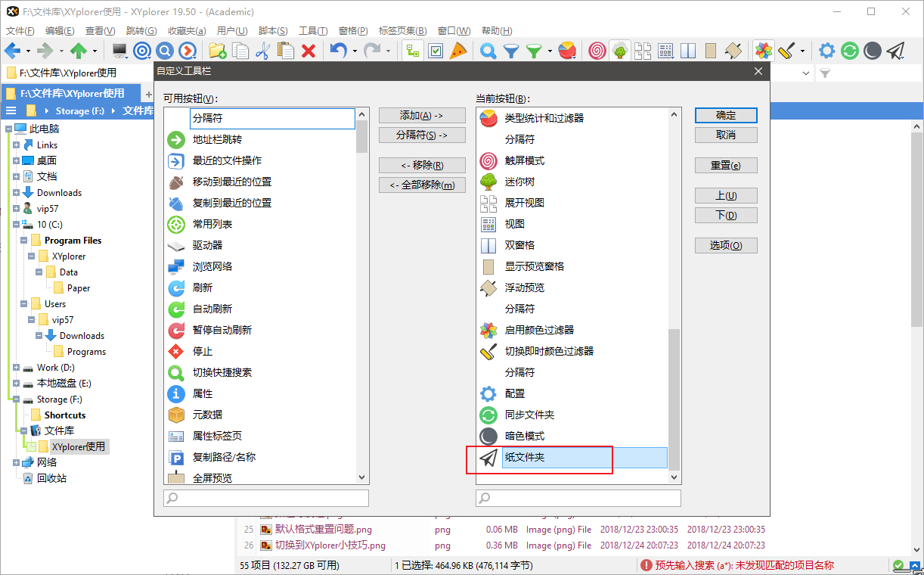Click the green Up arrow toolbar icon
Screen dimensions: 924x575
point(79,51)
